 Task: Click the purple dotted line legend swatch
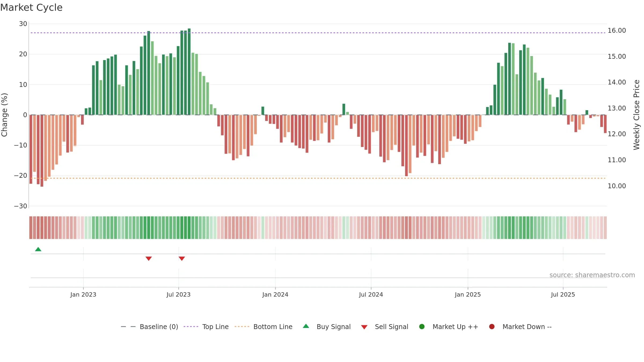[x=191, y=327]
